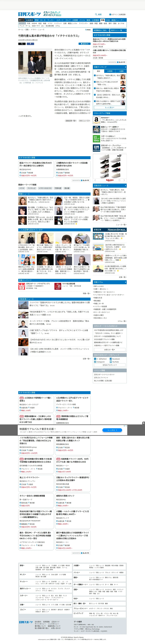Click previous arrow on Rakuten PUMA ad
Viewport: 145px width, 644px height.
95,180
